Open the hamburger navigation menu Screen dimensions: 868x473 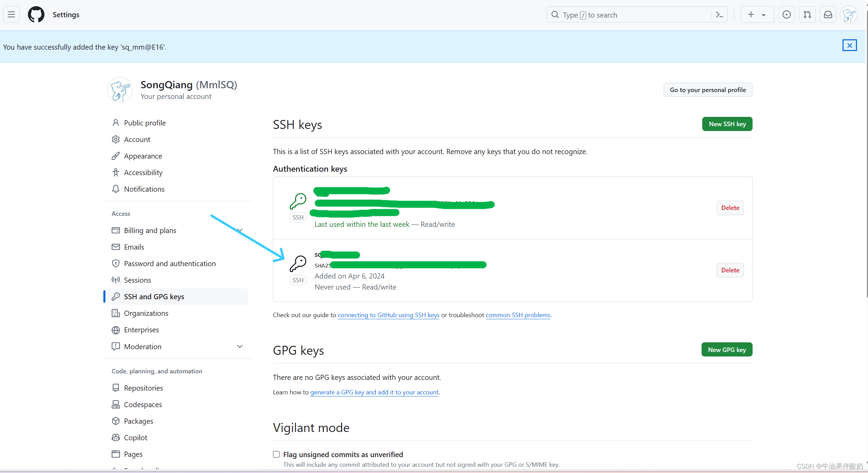click(x=11, y=14)
